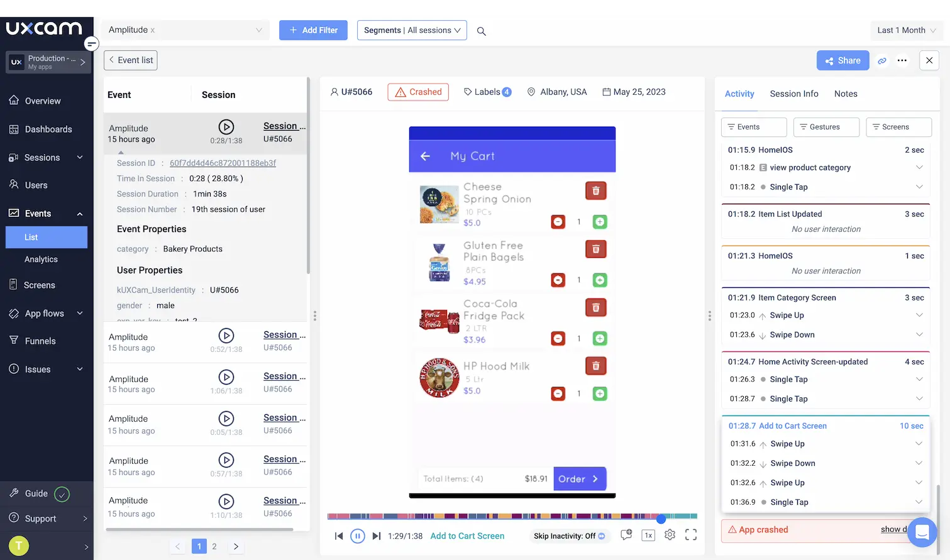Switch to Activity tab
This screenshot has width=950, height=560.
pos(739,94)
